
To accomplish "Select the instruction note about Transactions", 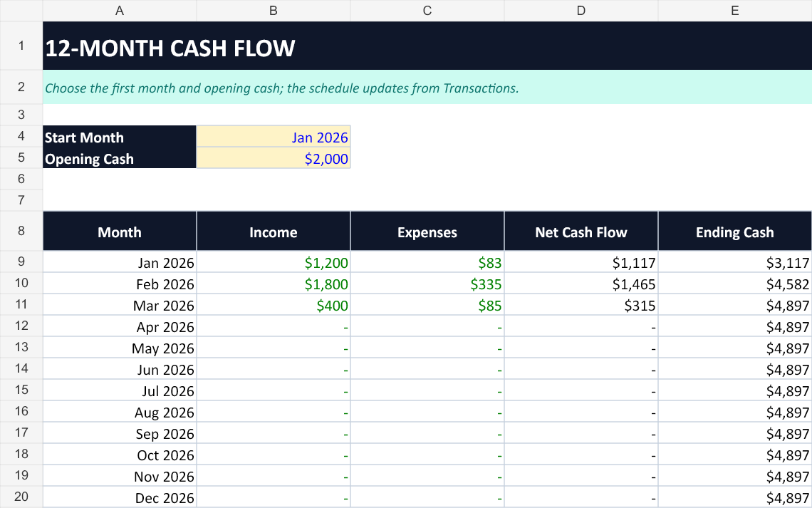I will pyautogui.click(x=427, y=88).
